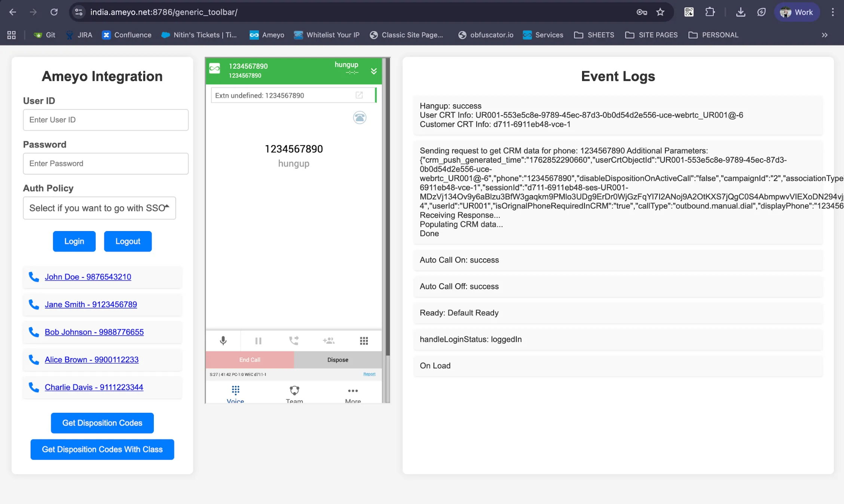The image size is (844, 504).
Task: Click the Login button
Action: 74,241
